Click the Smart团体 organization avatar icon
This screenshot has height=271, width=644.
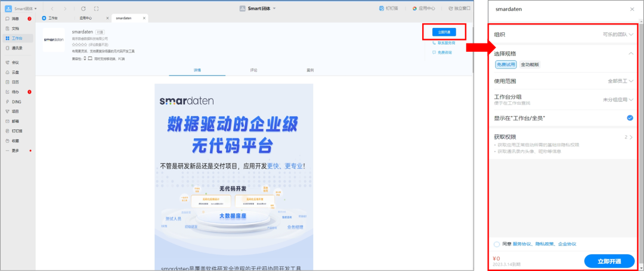click(8, 8)
